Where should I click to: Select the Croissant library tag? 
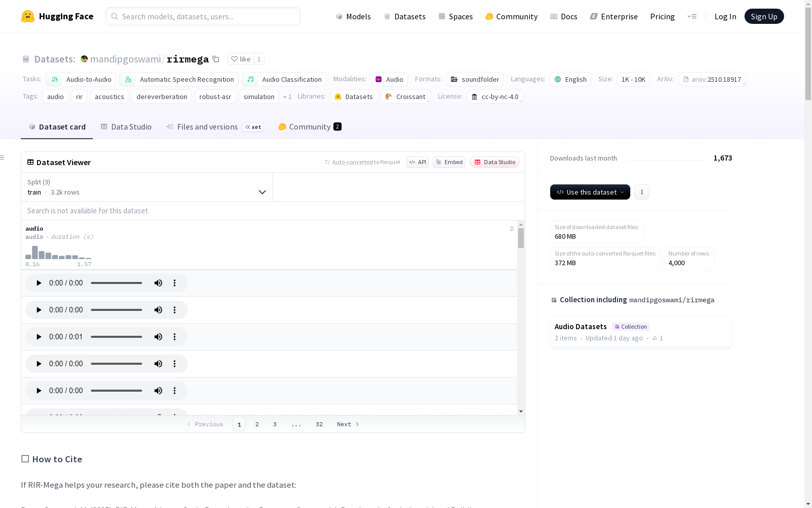tap(405, 97)
